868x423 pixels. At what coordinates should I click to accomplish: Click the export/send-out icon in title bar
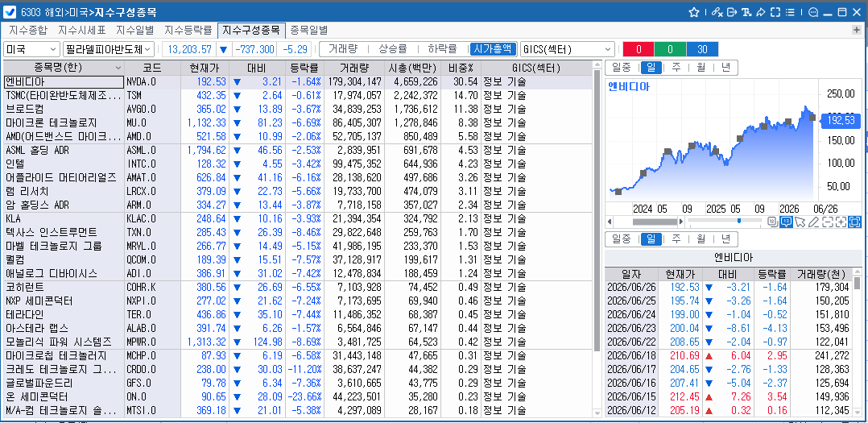click(732, 12)
